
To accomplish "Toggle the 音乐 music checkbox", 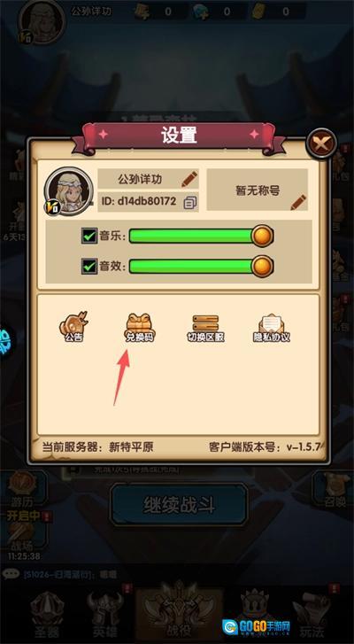I will 89,237.
